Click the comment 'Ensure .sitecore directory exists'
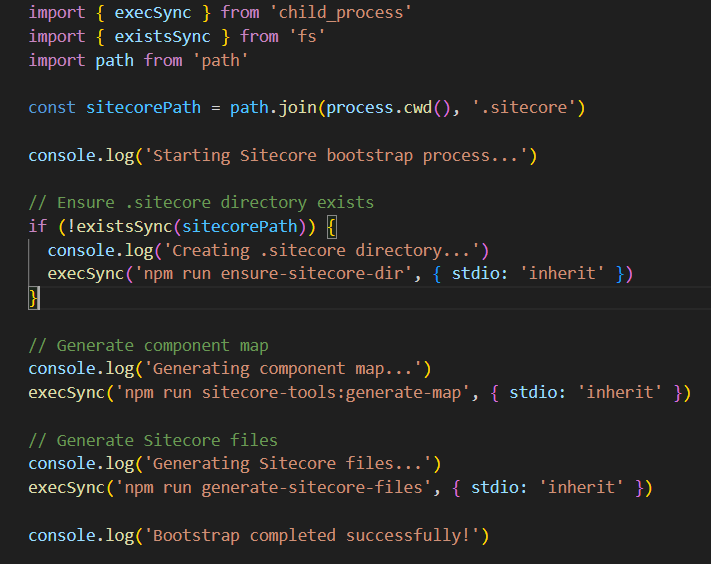The image size is (711, 564). tap(201, 202)
